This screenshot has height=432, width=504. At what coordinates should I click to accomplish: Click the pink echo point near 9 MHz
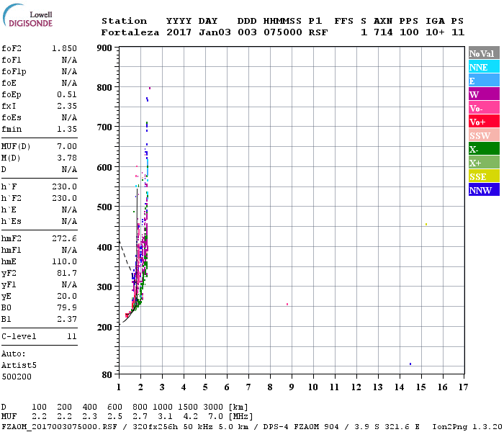287,304
